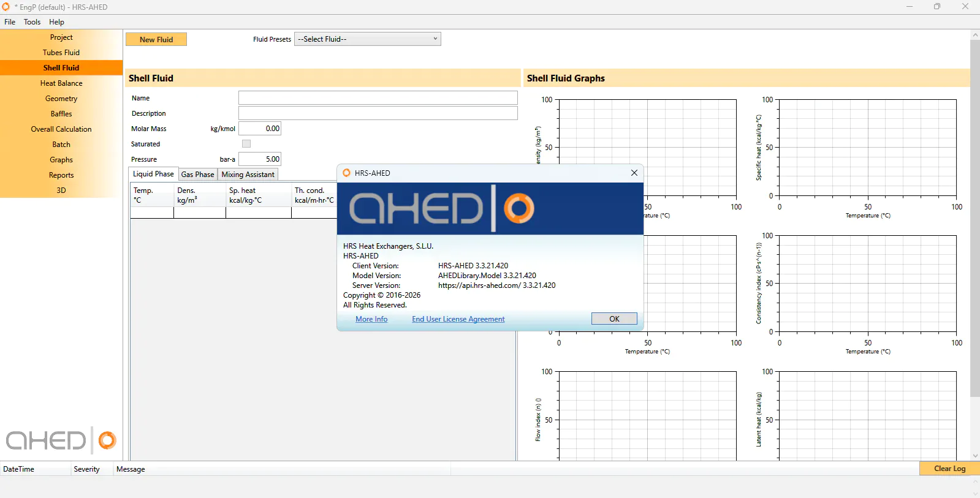
Task: Click the Server Version URL text
Action: pyautogui.click(x=497, y=285)
